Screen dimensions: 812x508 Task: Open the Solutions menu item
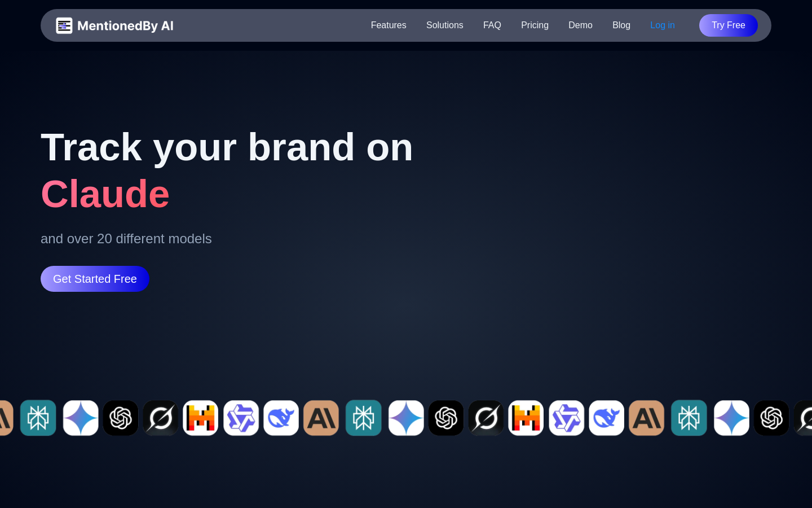[445, 25]
